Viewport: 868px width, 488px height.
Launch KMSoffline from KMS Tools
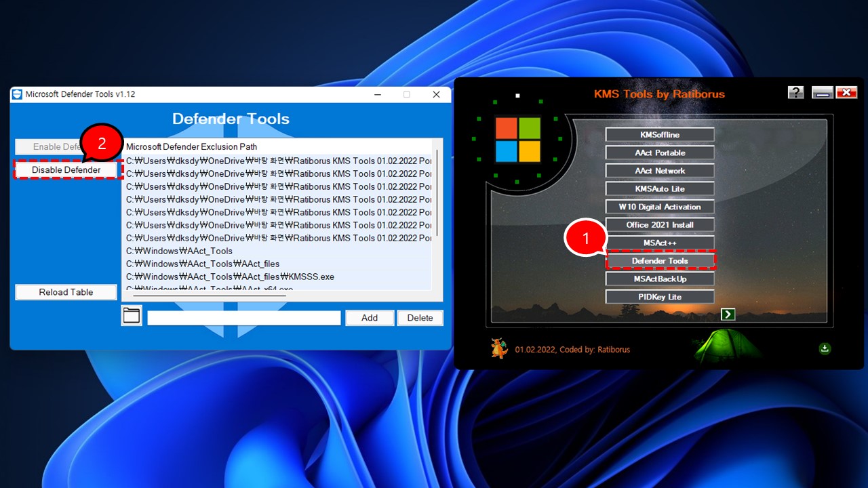point(660,135)
